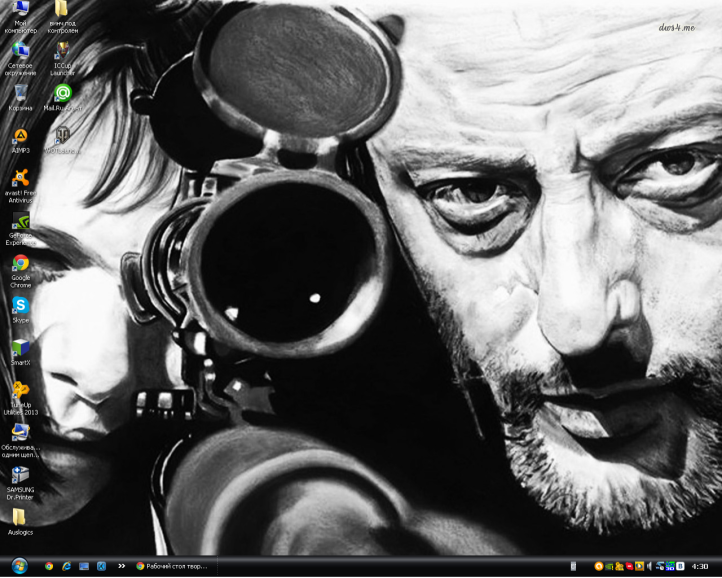Open the SAMSUNG Dr.Printer shortcut
The height and width of the screenshot is (578, 722).
click(x=20, y=483)
